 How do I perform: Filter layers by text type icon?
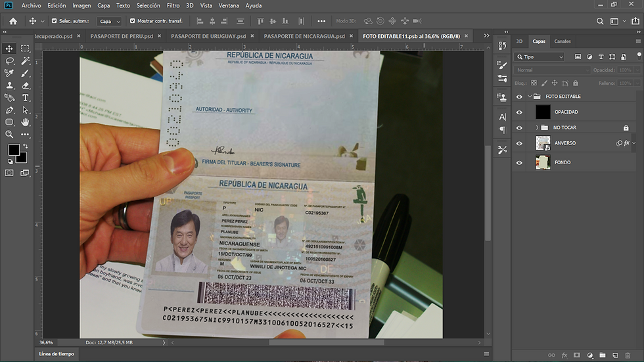pyautogui.click(x=601, y=57)
